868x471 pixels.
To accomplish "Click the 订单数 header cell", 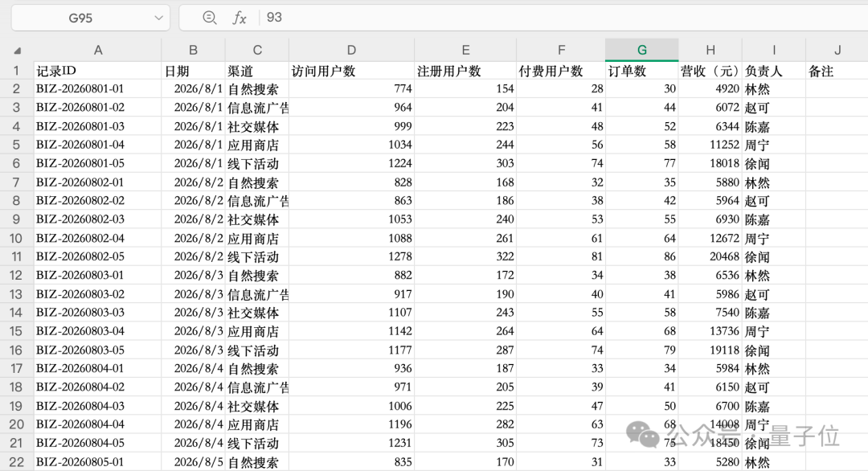I will 641,71.
